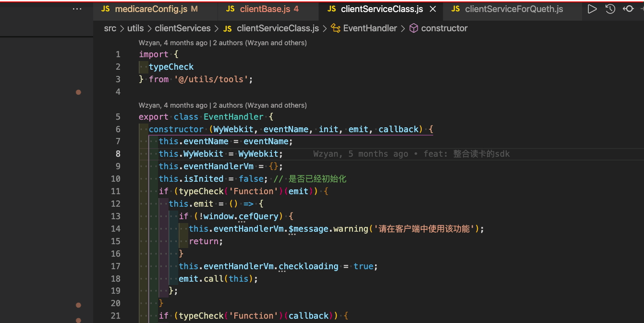This screenshot has height=323, width=644.
Task: Click the JS file icon in breadcrumb
Action: coord(228,28)
